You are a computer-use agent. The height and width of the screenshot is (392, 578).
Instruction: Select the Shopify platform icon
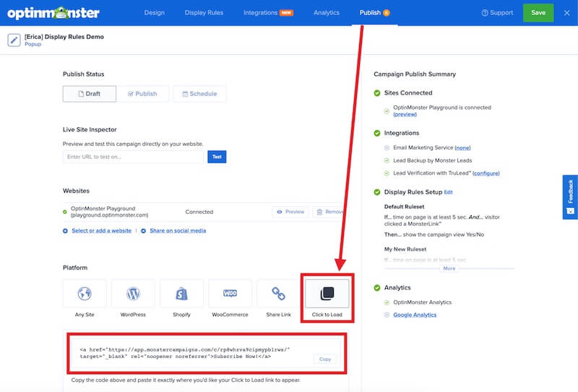(181, 294)
